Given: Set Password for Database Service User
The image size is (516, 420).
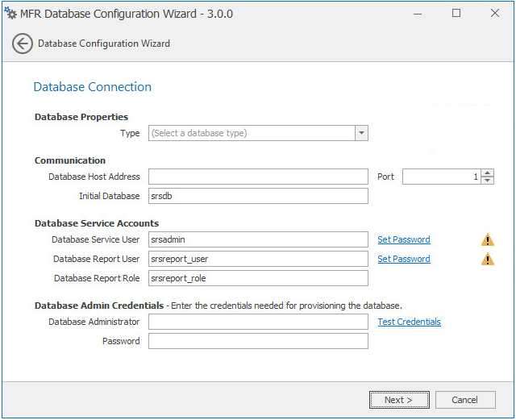Looking at the screenshot, I should pos(404,239).
